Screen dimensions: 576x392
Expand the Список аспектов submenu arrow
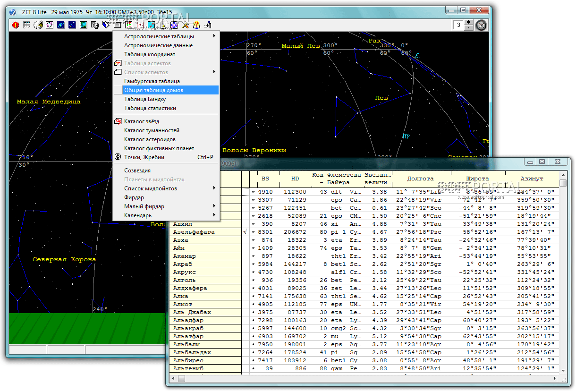pyautogui.click(x=214, y=72)
